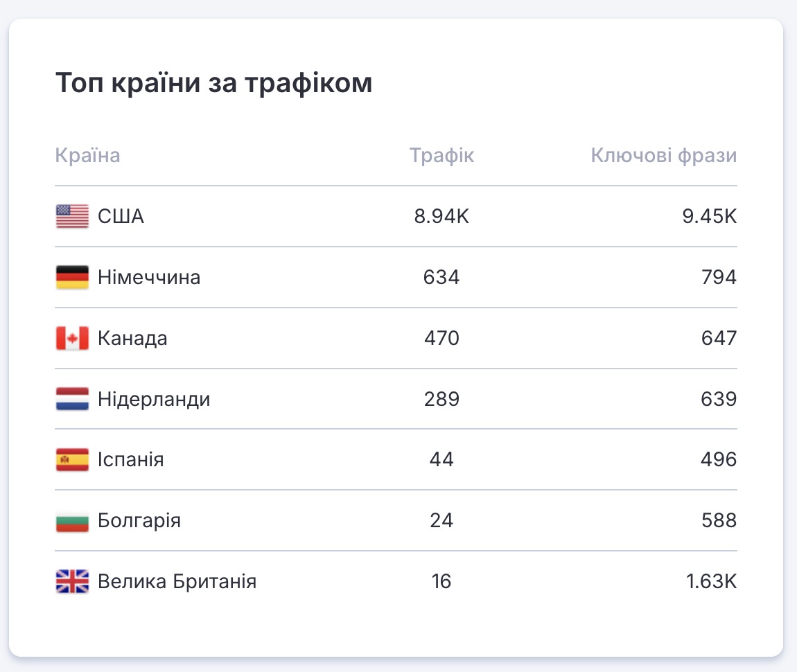Click the Країна column header
The width and height of the screenshot is (797, 672).
pyautogui.click(x=87, y=156)
